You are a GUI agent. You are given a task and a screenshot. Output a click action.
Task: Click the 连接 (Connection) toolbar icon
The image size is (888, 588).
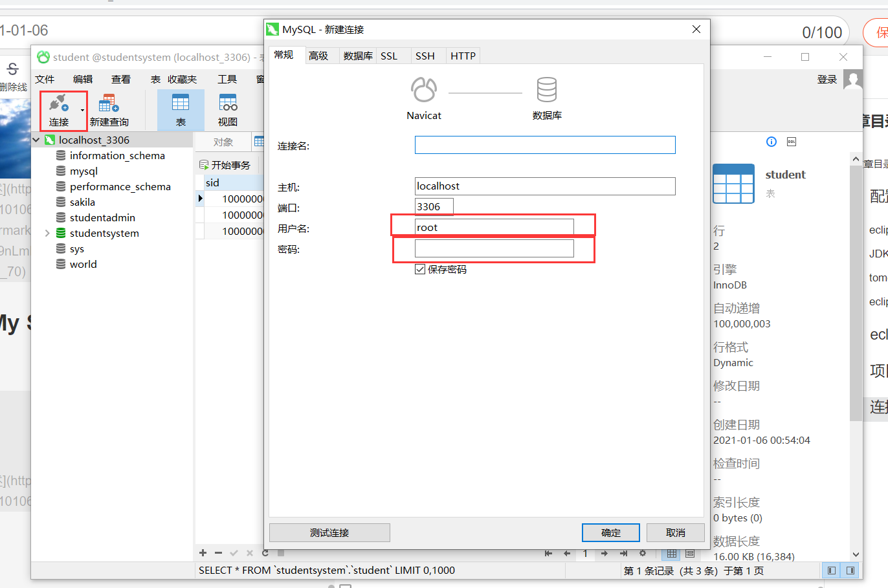59,110
